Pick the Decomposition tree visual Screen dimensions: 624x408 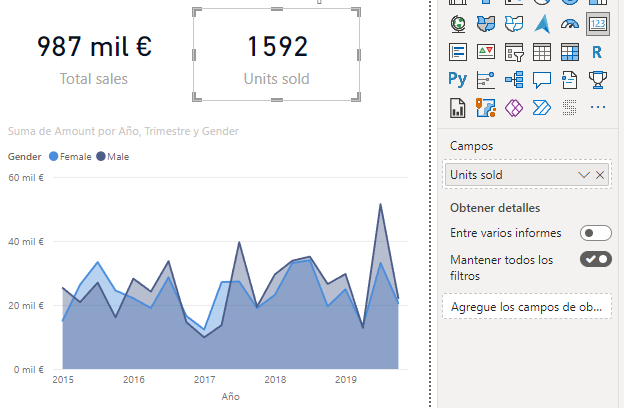click(514, 79)
